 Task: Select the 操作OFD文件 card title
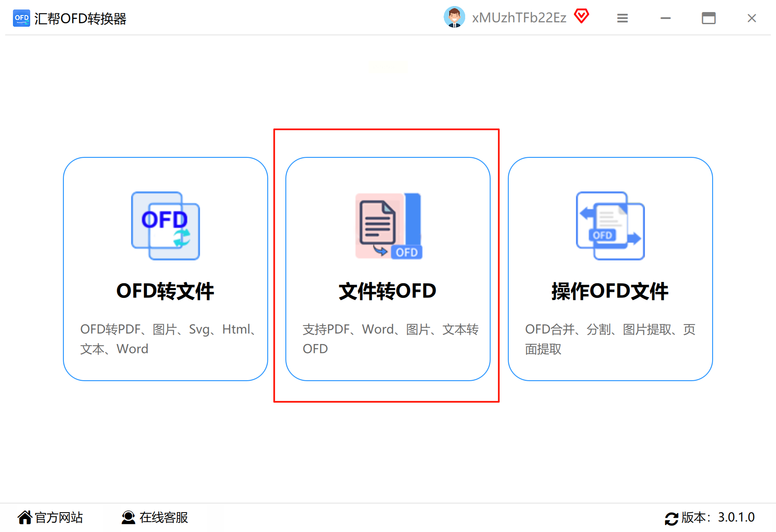(x=610, y=291)
